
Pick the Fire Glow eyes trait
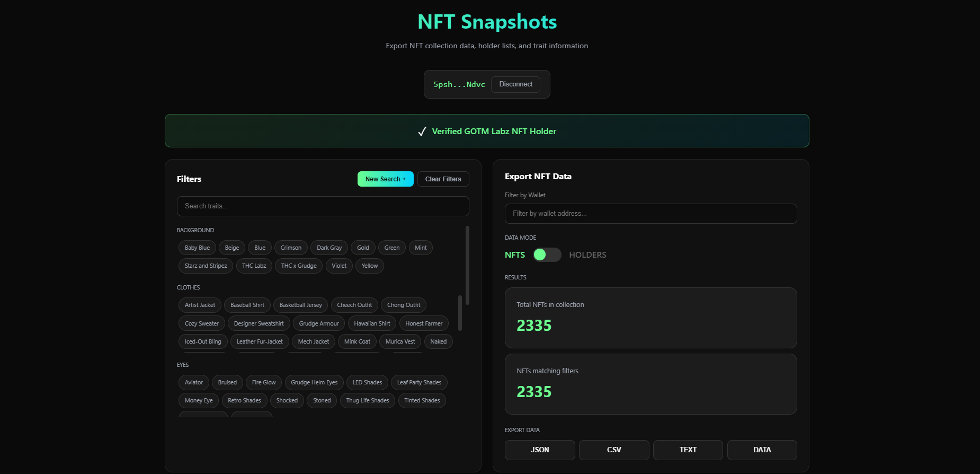pos(264,382)
